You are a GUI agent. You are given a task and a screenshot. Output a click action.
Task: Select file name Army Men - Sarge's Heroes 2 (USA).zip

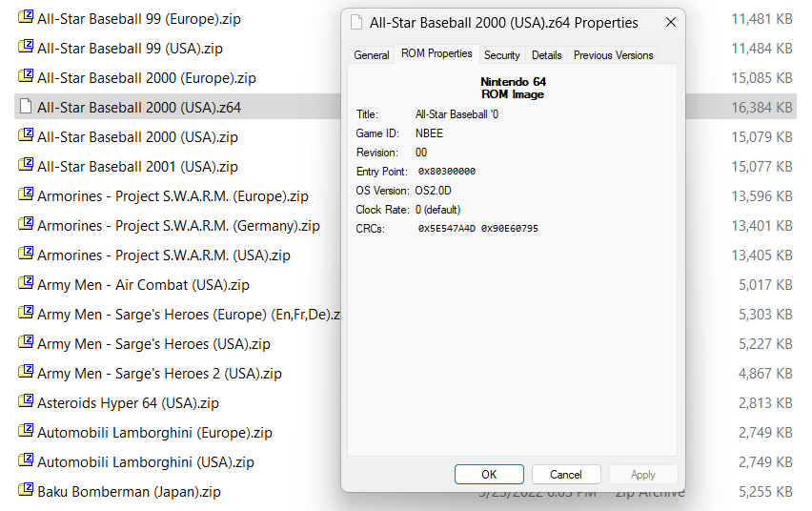coord(159,373)
